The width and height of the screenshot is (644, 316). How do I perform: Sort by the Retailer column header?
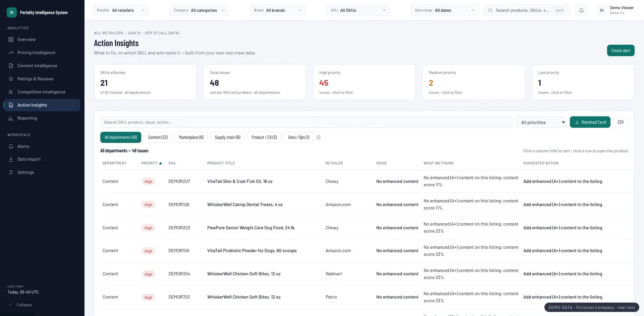334,163
